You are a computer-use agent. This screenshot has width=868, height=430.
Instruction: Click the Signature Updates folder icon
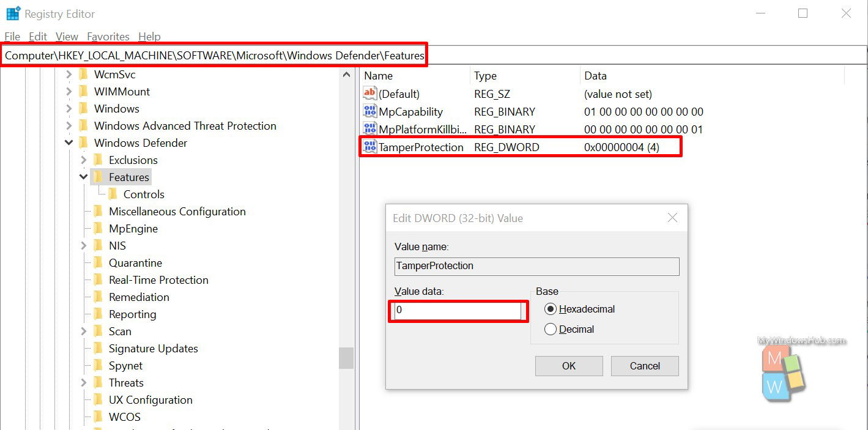(x=98, y=349)
